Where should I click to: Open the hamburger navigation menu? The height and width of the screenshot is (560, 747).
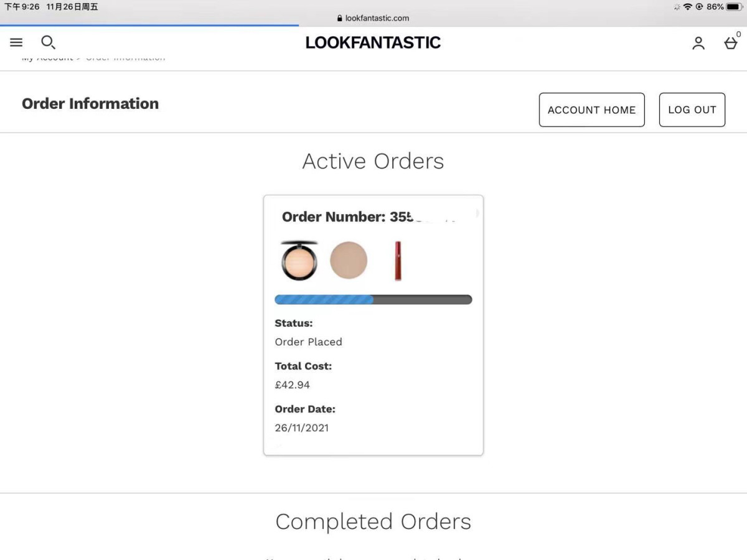tap(16, 42)
